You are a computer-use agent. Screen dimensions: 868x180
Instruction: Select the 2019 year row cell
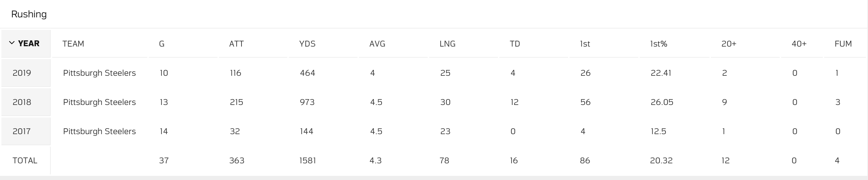point(22,73)
